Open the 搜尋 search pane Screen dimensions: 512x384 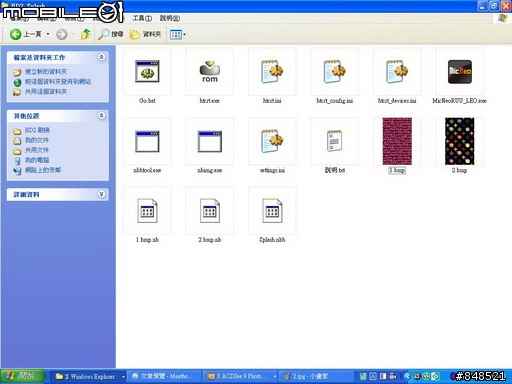point(111,34)
